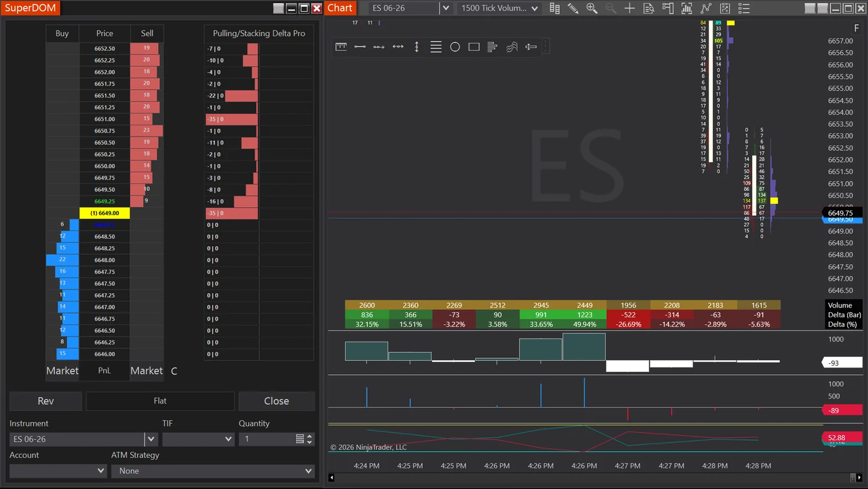Viewport: 868px width, 489px height.
Task: Open the ATM Strategy dropdown showing None
Action: pos(213,471)
